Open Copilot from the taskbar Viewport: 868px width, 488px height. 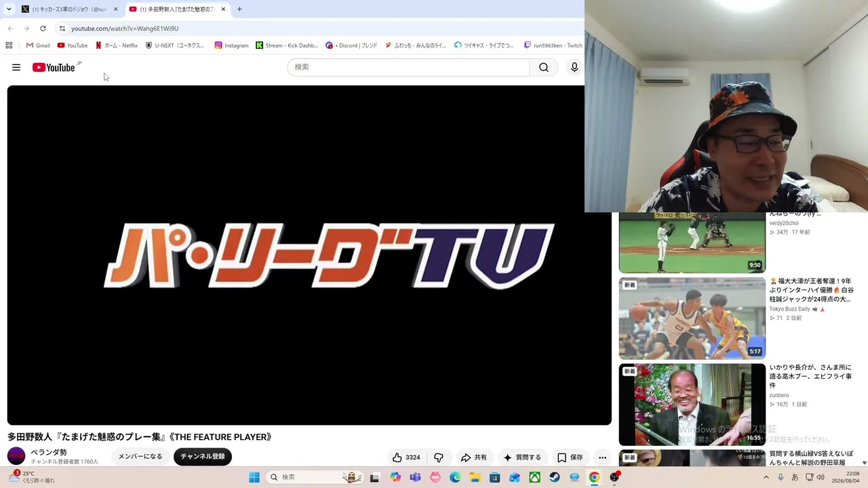click(395, 477)
